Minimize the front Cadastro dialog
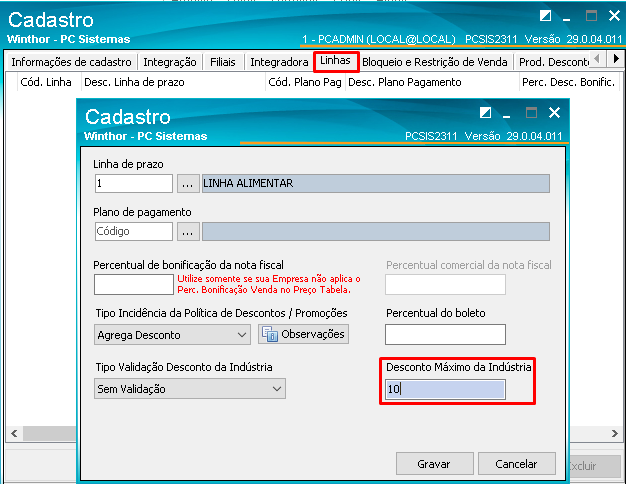The width and height of the screenshot is (626, 484). (x=507, y=116)
